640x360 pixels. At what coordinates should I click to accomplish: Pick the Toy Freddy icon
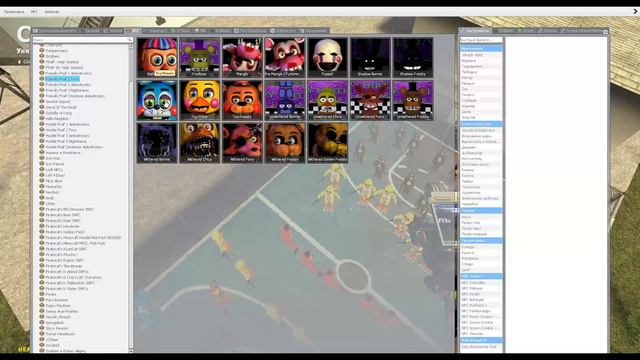[242, 100]
